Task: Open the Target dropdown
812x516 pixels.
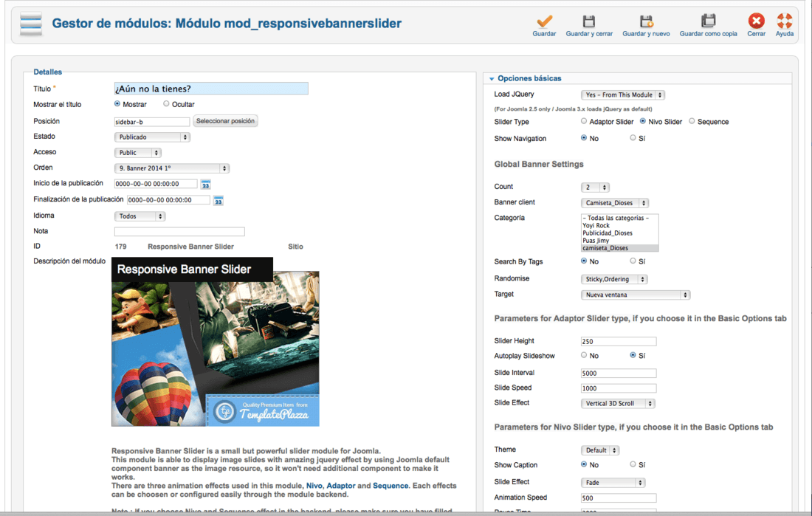Action: [636, 295]
